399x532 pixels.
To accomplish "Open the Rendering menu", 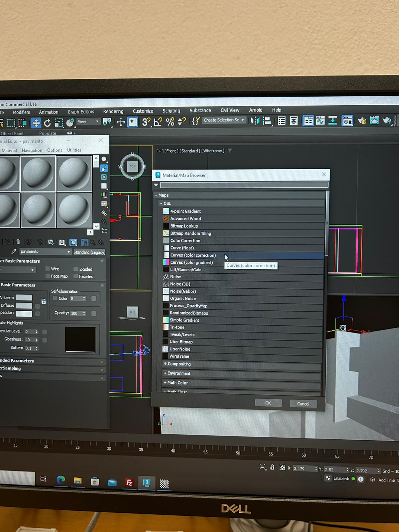I will [113, 111].
